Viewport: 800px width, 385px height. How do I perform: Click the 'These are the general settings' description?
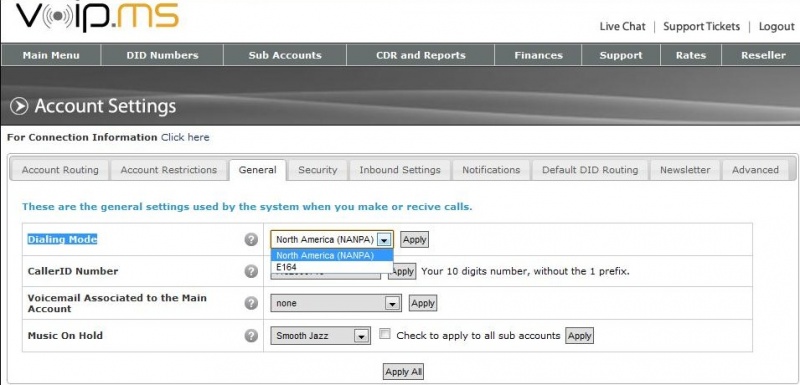(247, 207)
